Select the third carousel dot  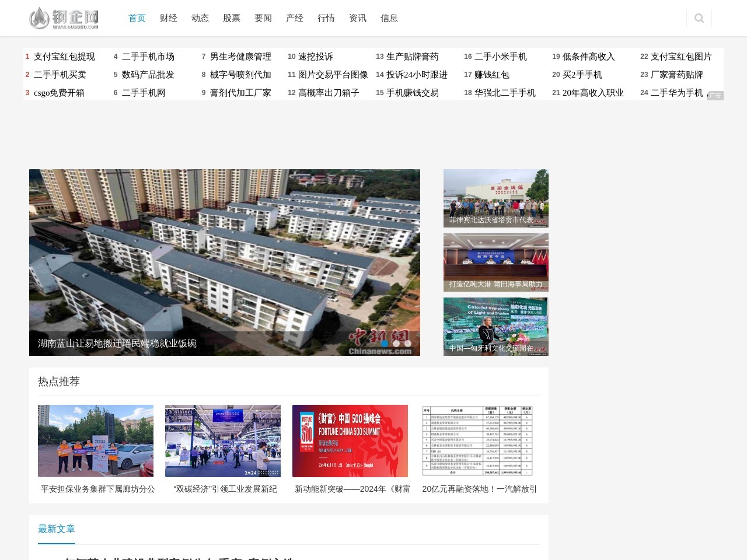click(x=408, y=344)
